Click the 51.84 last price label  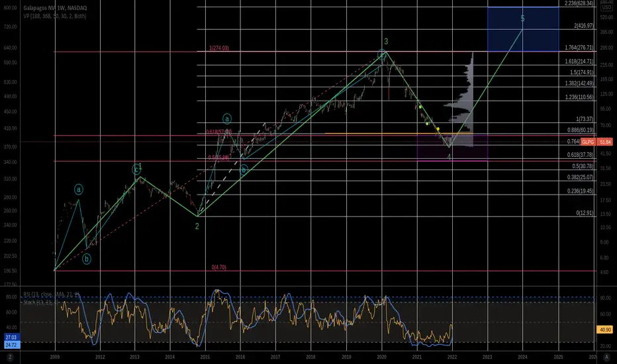click(605, 142)
